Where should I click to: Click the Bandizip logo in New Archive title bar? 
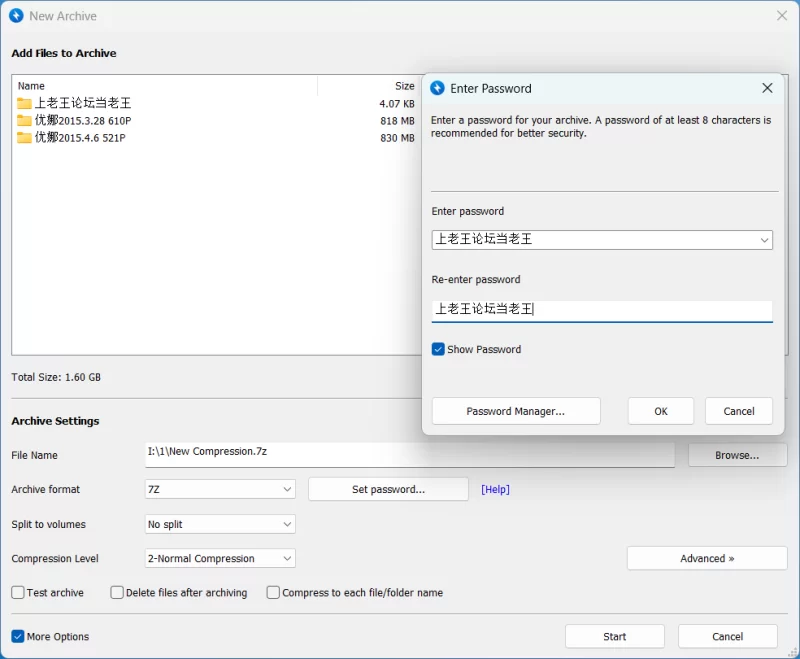coord(16,16)
